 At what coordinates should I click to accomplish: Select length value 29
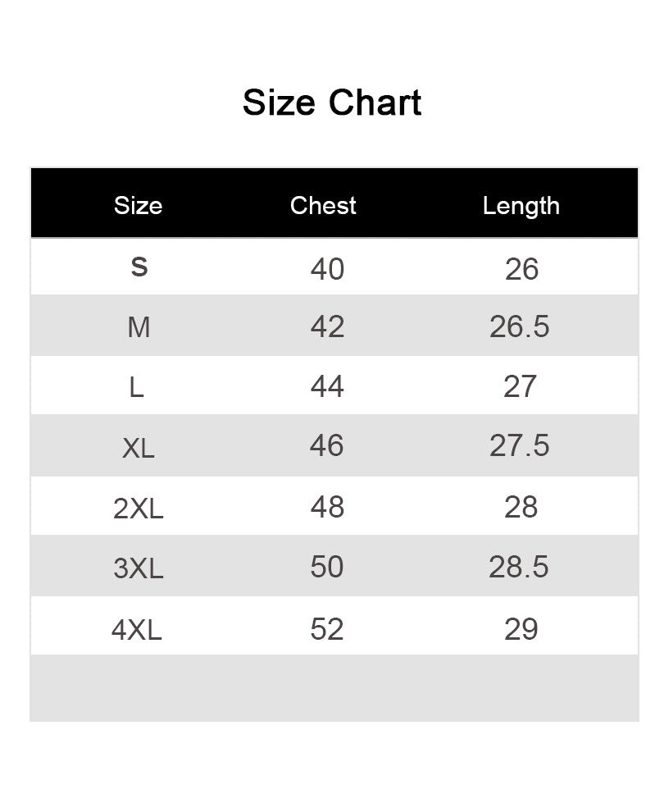[521, 630]
